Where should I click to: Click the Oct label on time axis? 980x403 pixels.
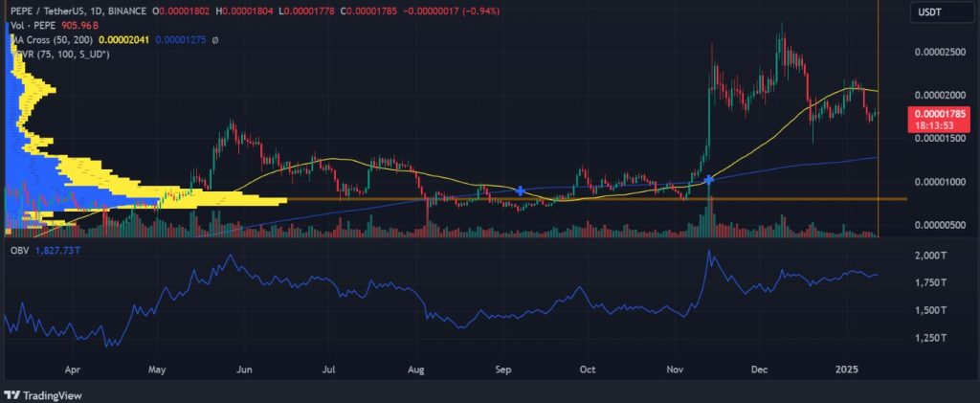[x=587, y=369]
